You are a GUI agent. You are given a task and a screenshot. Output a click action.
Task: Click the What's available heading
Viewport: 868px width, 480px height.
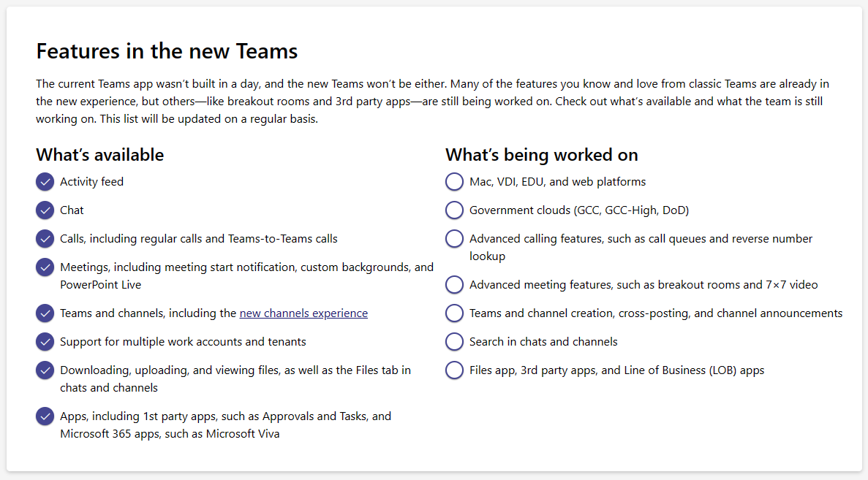99,155
